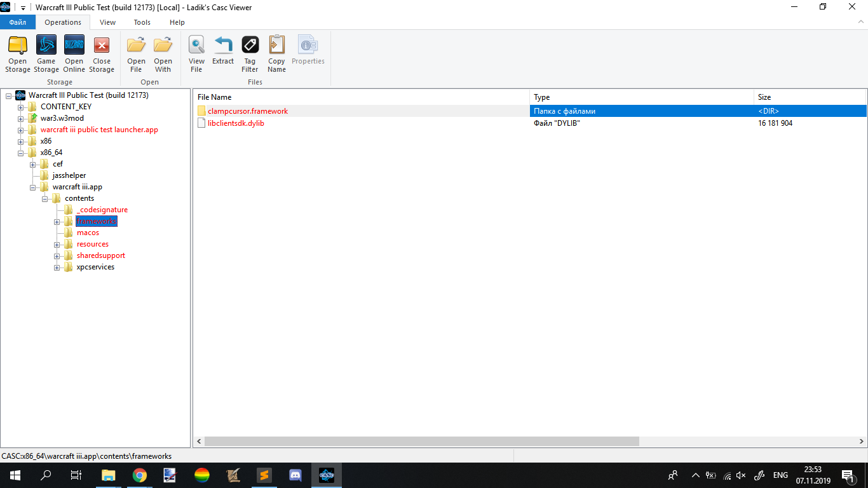
Task: Switch to the View ribbon tab
Action: click(108, 22)
